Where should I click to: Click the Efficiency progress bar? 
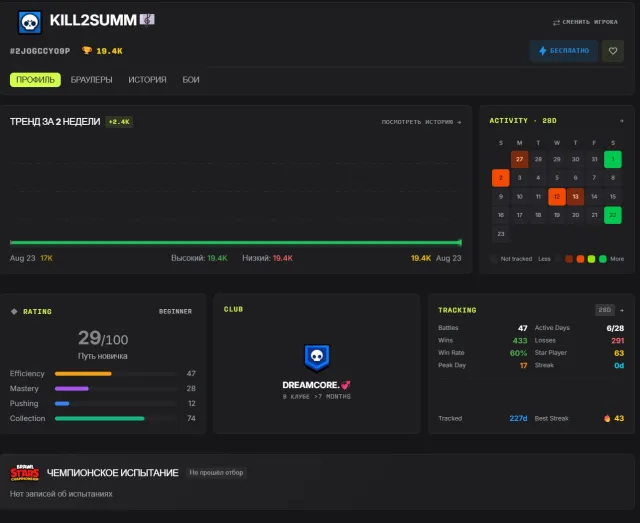(x=116, y=374)
